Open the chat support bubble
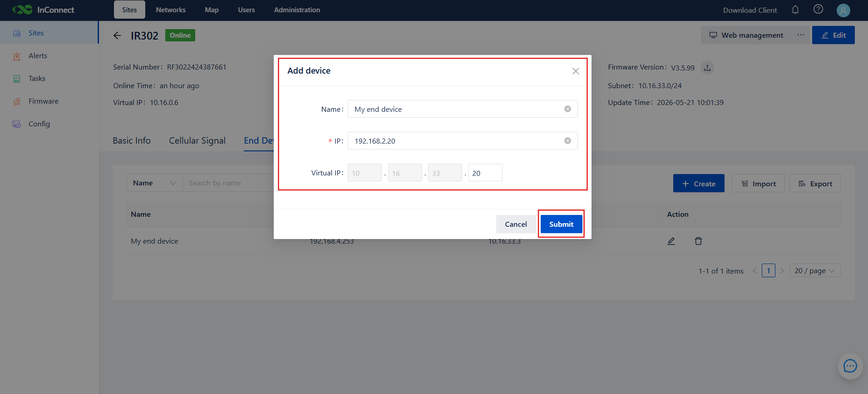868x394 pixels. 850,366
